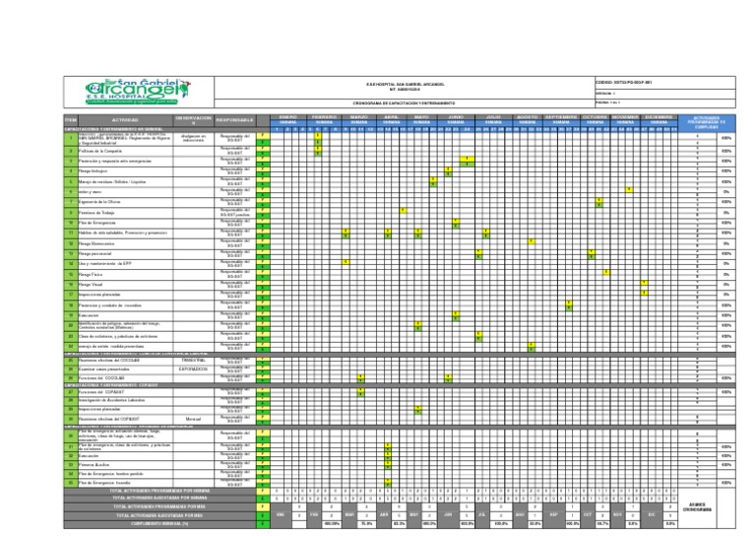Click 'TOTAL ACTIVIDADES EJECUTADAS POR MES' row label
The height and width of the screenshot is (536, 756).
click(160, 515)
